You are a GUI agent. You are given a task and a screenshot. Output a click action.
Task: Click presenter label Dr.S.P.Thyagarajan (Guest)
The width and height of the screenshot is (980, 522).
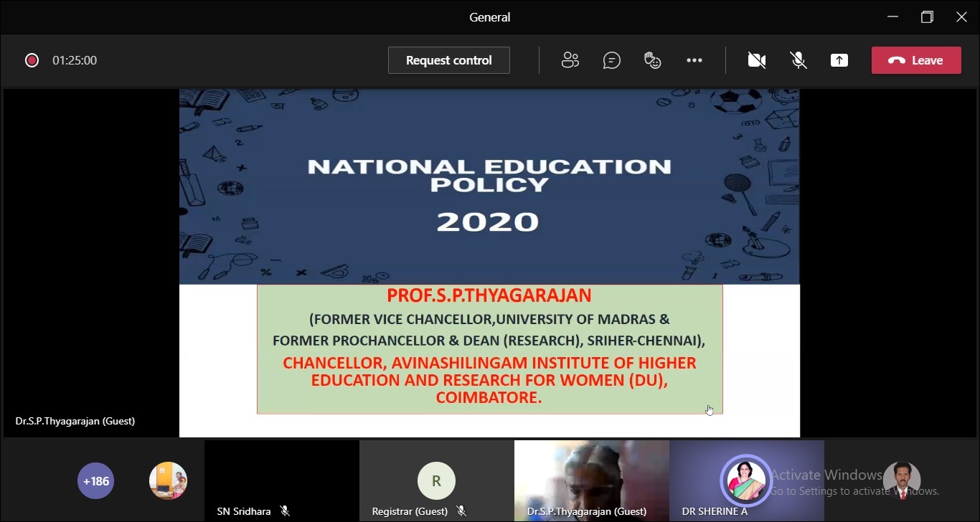point(75,421)
